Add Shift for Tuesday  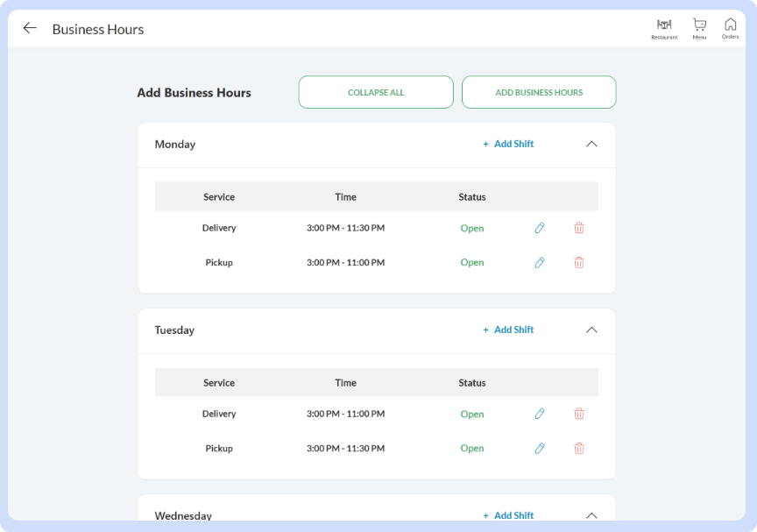pos(508,330)
